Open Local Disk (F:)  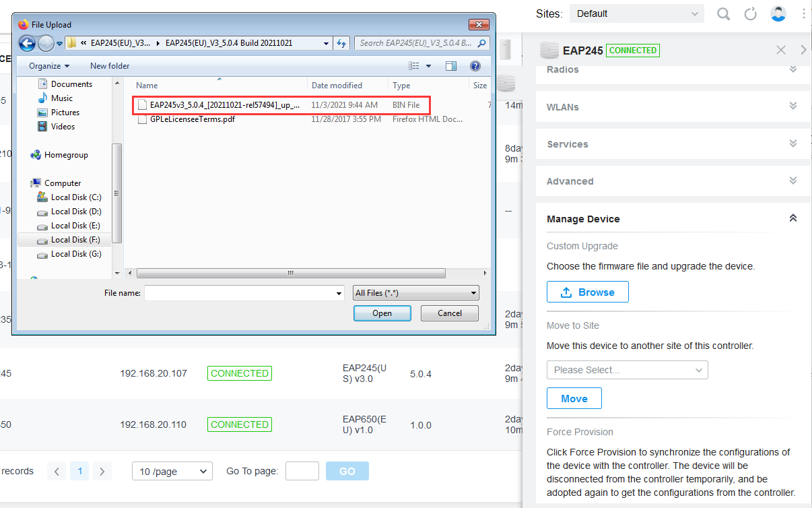(69, 240)
